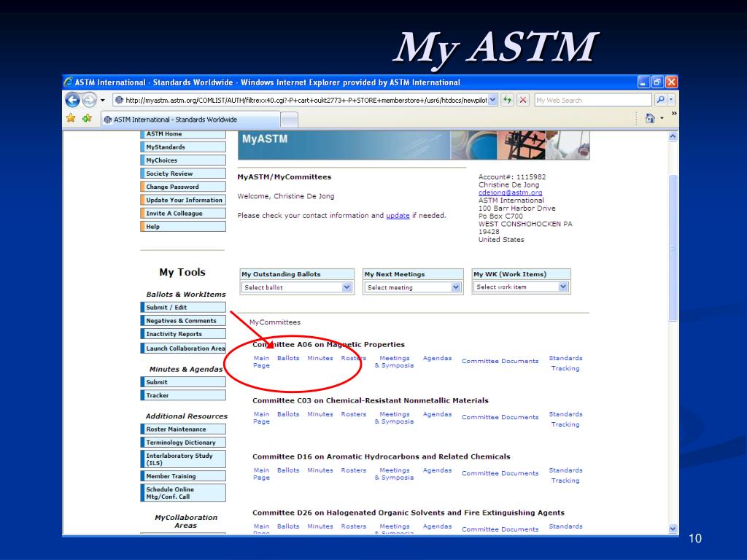This screenshot has height=560, width=747.
Task: Click Change Password in the sidebar
Action: pyautogui.click(x=183, y=187)
